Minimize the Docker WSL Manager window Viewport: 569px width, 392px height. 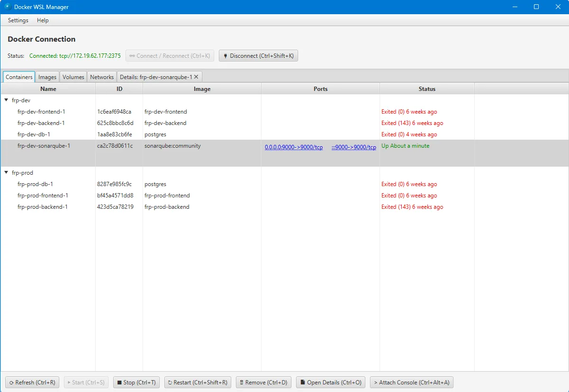515,7
